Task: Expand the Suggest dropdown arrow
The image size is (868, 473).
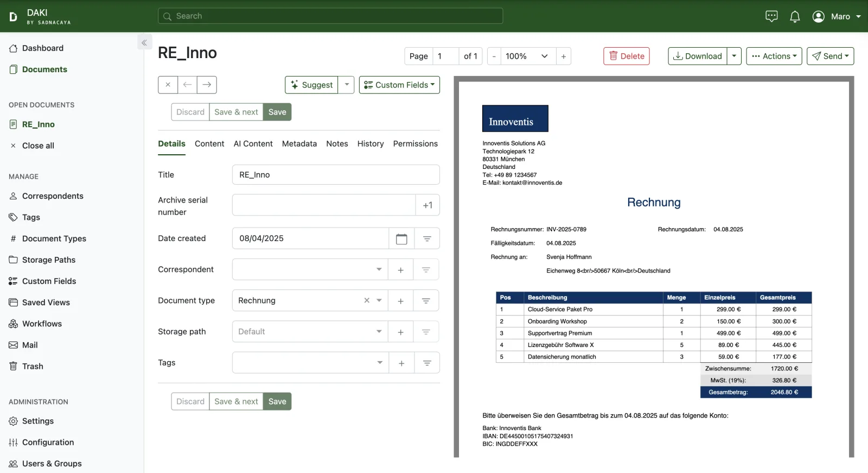Action: coord(346,85)
